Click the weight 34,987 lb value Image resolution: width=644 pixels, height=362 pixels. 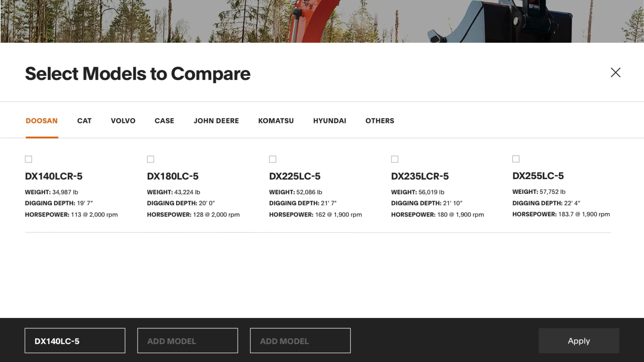[x=65, y=192]
